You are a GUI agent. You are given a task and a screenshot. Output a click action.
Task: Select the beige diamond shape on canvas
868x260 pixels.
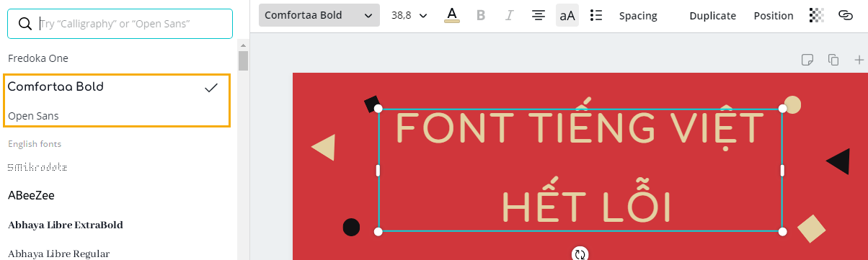812,228
